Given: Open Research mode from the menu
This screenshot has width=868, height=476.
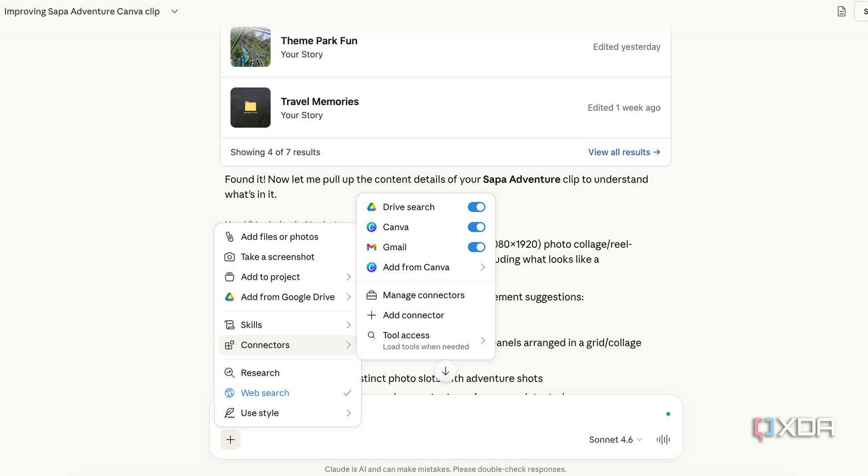Looking at the screenshot, I should click(260, 373).
